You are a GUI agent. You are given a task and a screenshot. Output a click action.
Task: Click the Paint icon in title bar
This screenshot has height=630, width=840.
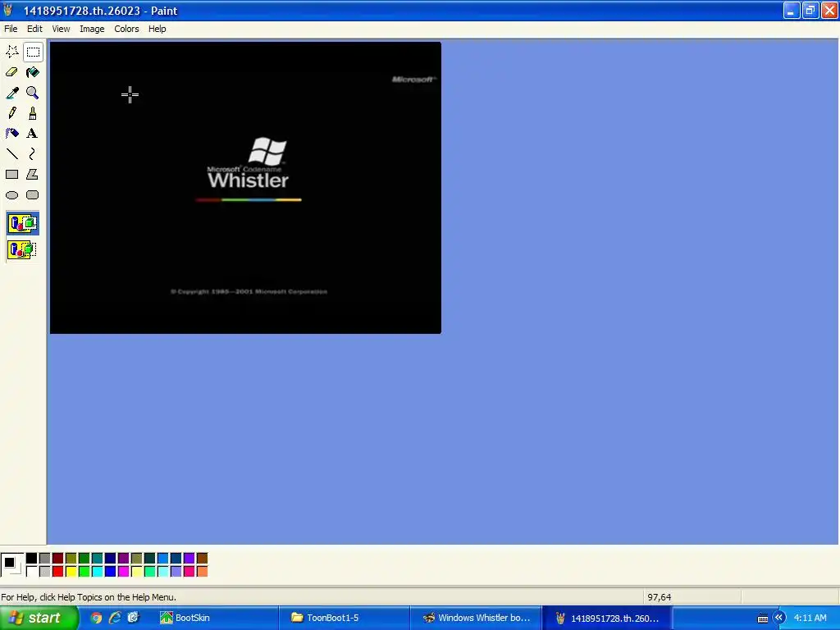[8, 10]
